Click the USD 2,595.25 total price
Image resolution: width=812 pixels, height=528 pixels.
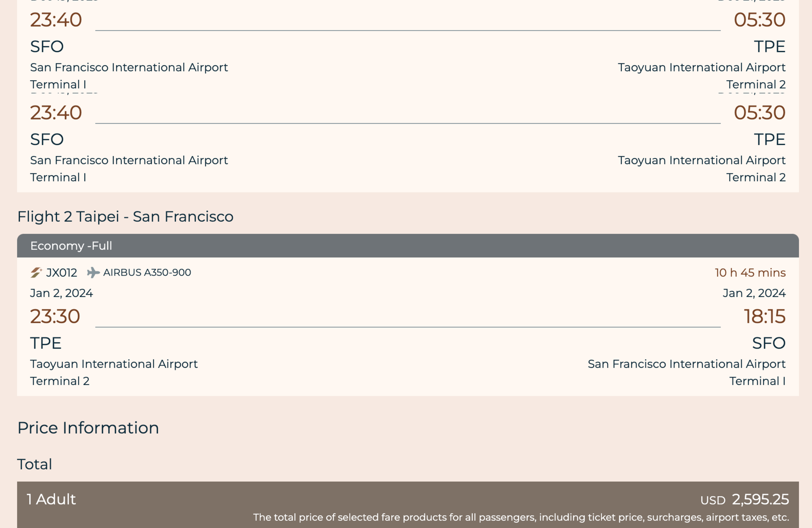pyautogui.click(x=745, y=499)
